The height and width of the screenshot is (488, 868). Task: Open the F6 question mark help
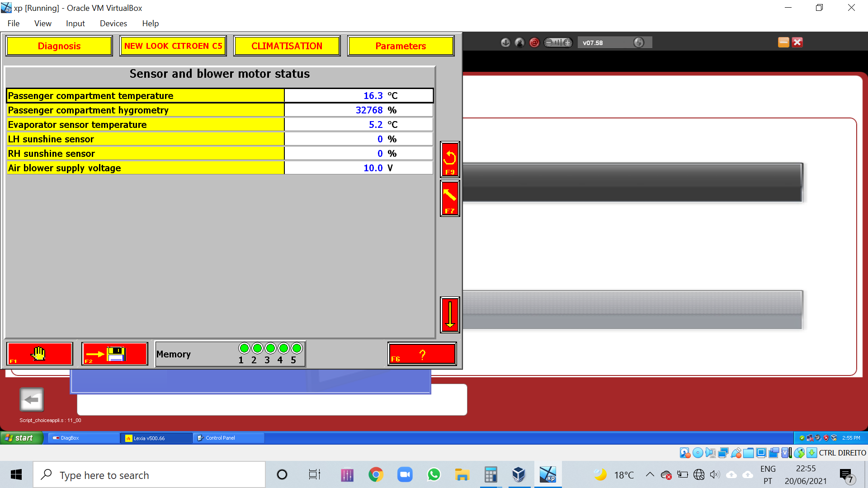(x=422, y=353)
